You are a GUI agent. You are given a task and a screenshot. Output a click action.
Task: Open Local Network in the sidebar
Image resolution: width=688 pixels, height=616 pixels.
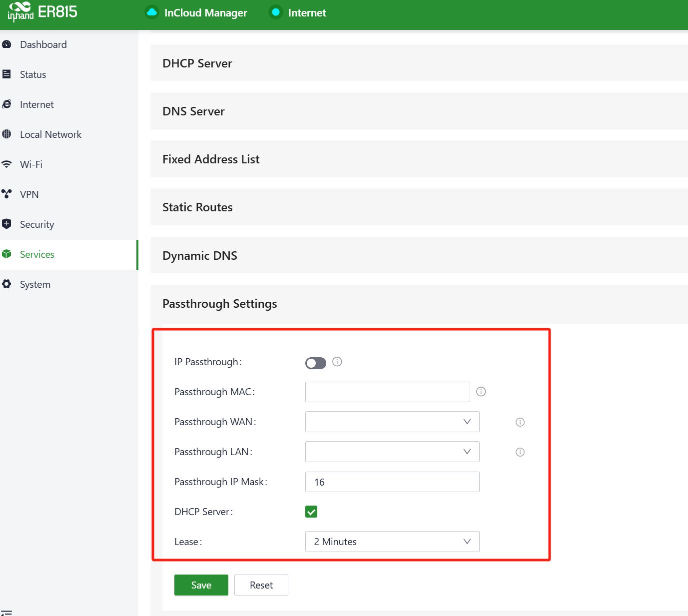coord(50,134)
